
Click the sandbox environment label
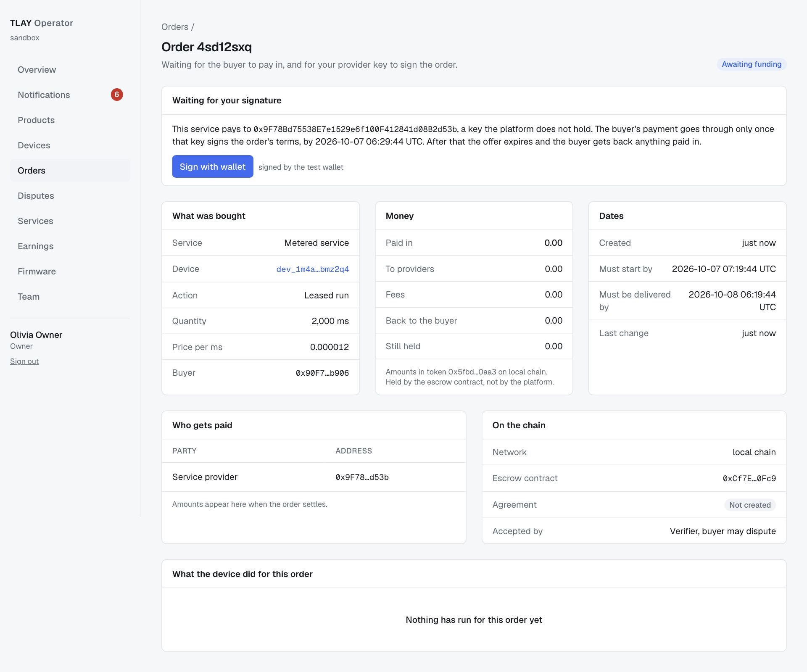click(x=25, y=38)
